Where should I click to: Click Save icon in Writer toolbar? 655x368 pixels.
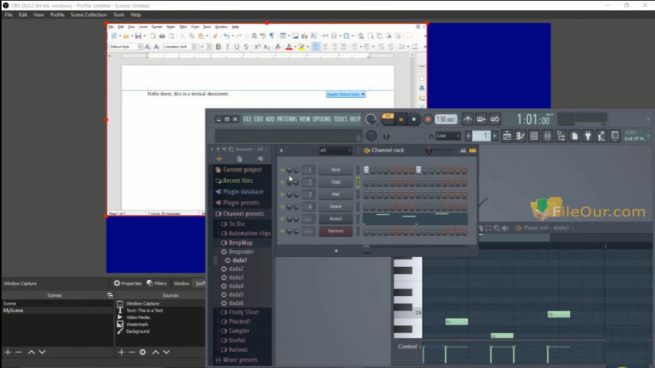[138, 36]
